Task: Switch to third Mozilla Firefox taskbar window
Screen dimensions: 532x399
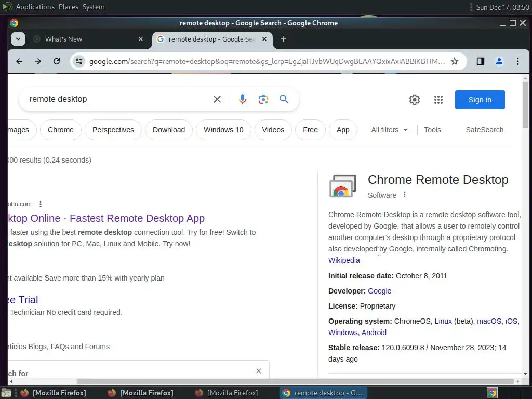Action: pyautogui.click(x=228, y=393)
